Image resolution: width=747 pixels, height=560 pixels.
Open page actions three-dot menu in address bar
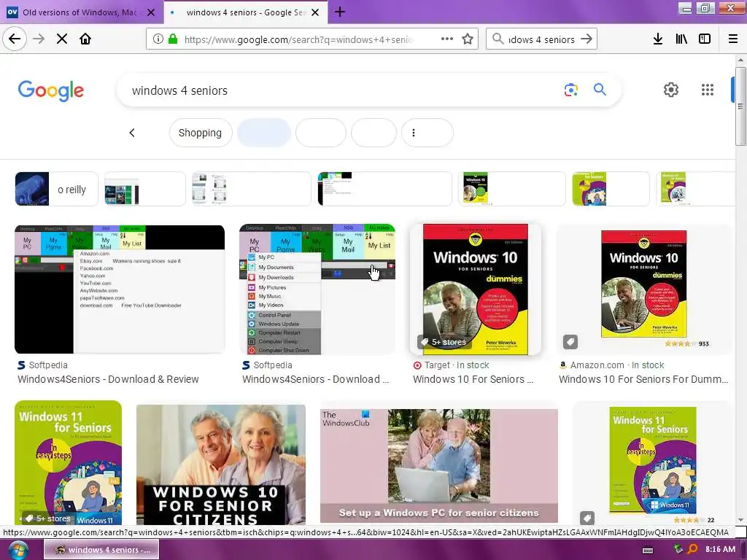pyautogui.click(x=447, y=39)
